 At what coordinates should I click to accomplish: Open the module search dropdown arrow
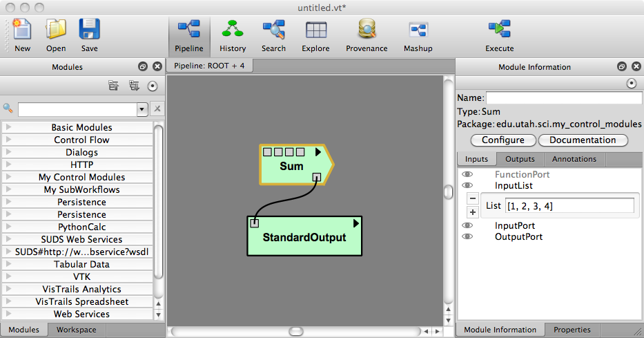142,109
